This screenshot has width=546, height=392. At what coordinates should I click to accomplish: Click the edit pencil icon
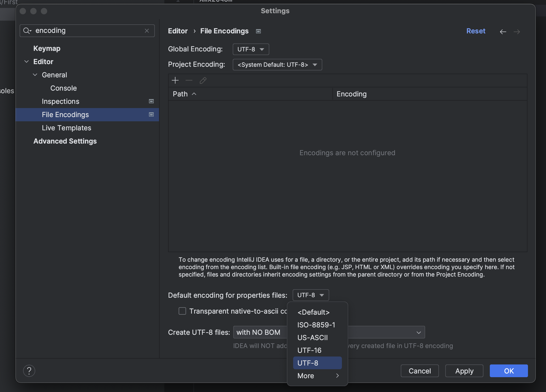point(203,81)
